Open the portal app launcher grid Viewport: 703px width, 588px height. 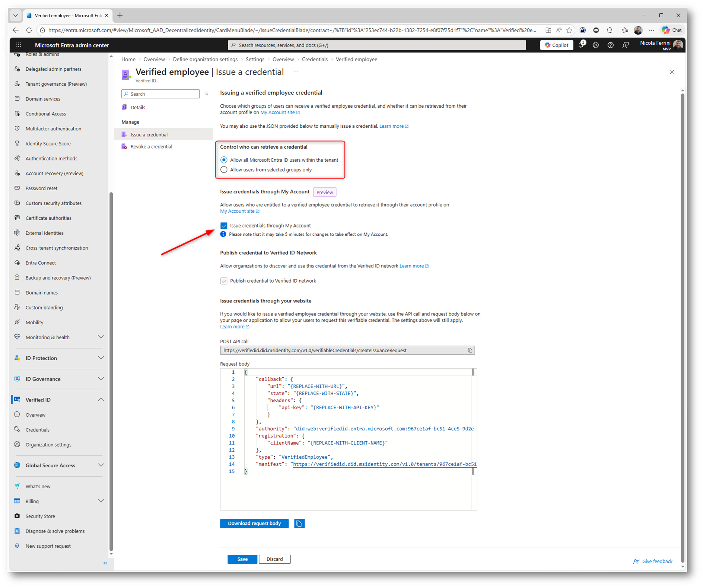coord(19,45)
